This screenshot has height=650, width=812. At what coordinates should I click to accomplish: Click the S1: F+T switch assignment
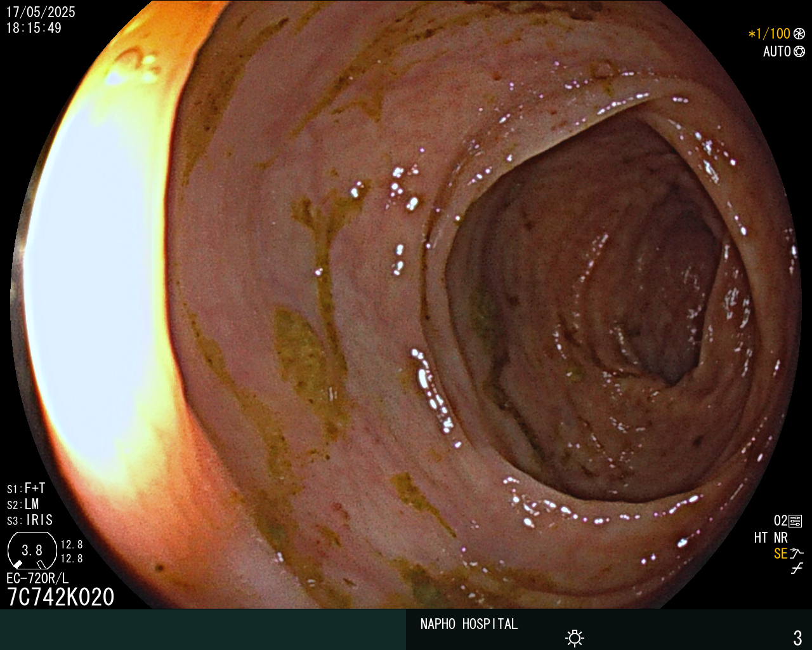[26, 488]
